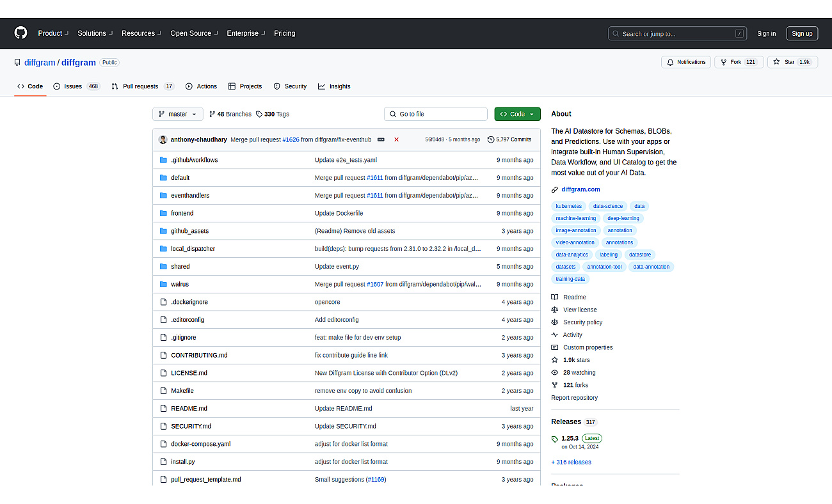Image resolution: width=832 pixels, height=504 pixels.
Task: Select the Code tab
Action: point(30,86)
